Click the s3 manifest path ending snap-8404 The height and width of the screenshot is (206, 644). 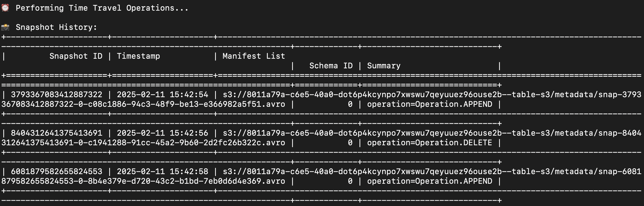[432, 133]
